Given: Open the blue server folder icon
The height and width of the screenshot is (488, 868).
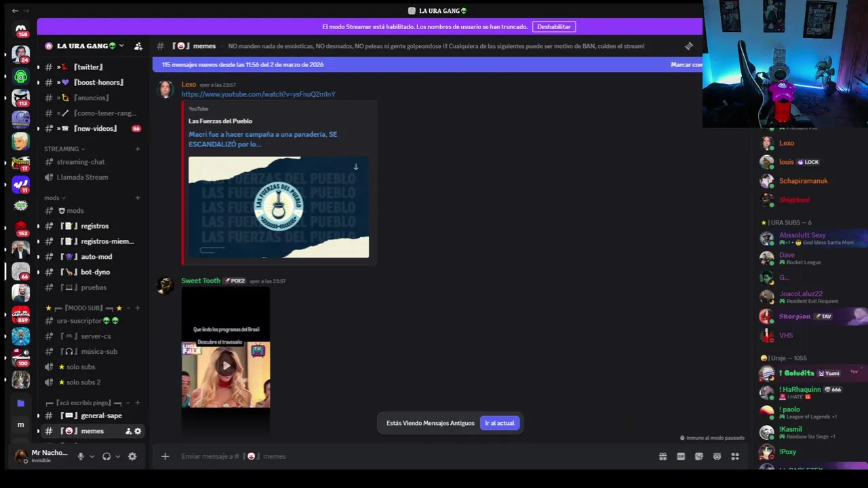Looking at the screenshot, I should click(x=20, y=403).
